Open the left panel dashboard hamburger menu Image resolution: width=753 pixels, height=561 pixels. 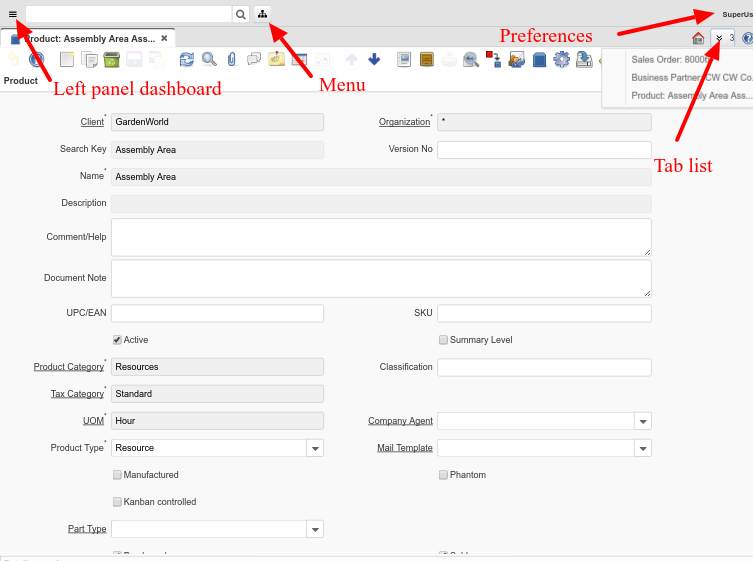tap(12, 14)
